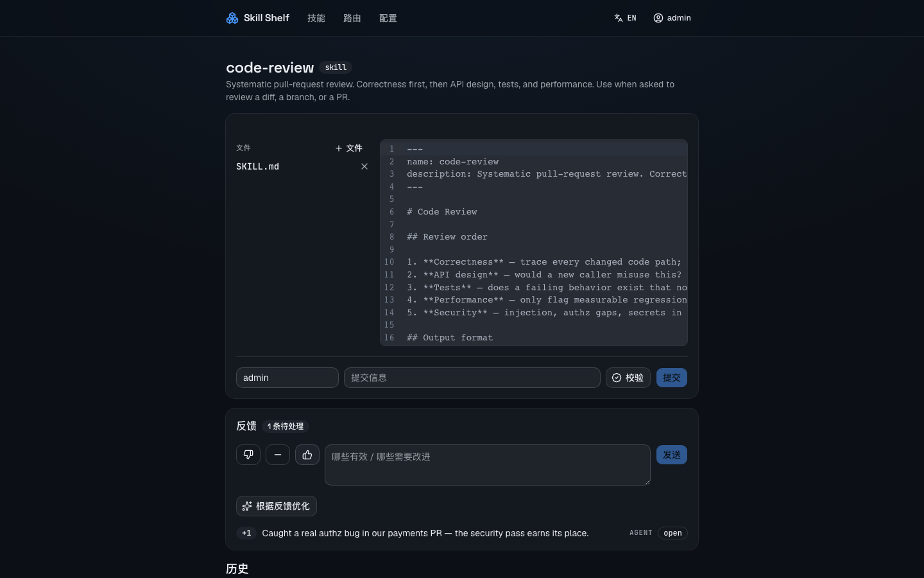Click the 提交 submit button
The height and width of the screenshot is (578, 924).
(x=672, y=378)
